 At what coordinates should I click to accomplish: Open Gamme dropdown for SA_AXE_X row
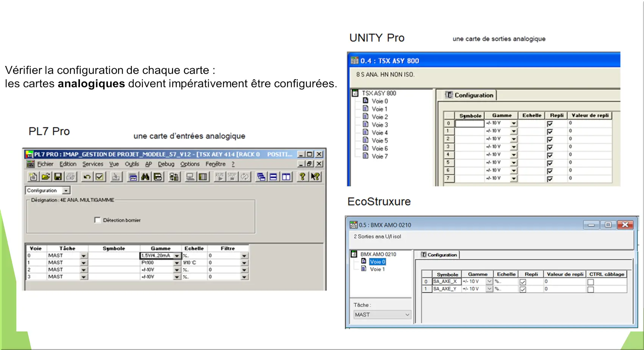[489, 281]
